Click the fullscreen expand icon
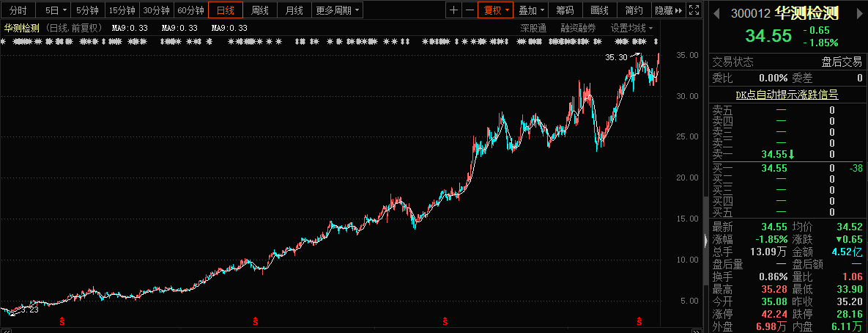 coord(694,10)
